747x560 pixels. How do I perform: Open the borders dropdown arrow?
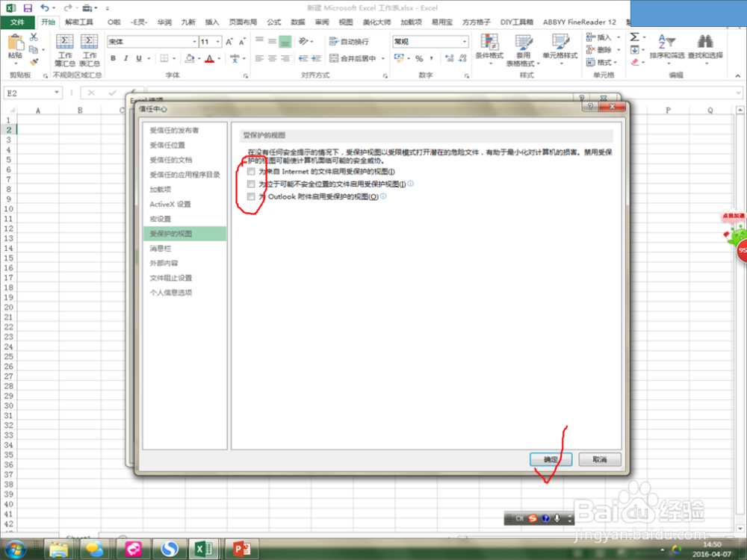(174, 58)
